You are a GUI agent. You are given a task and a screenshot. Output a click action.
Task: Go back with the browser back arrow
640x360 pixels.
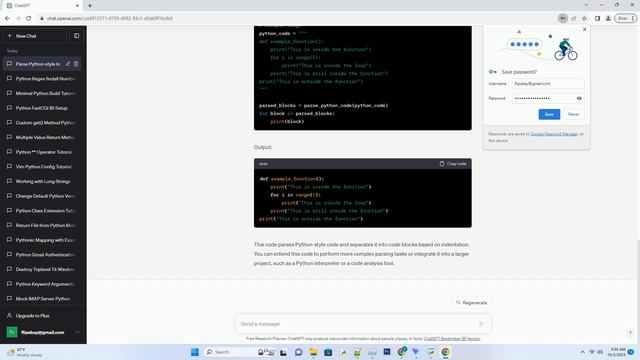(7, 18)
